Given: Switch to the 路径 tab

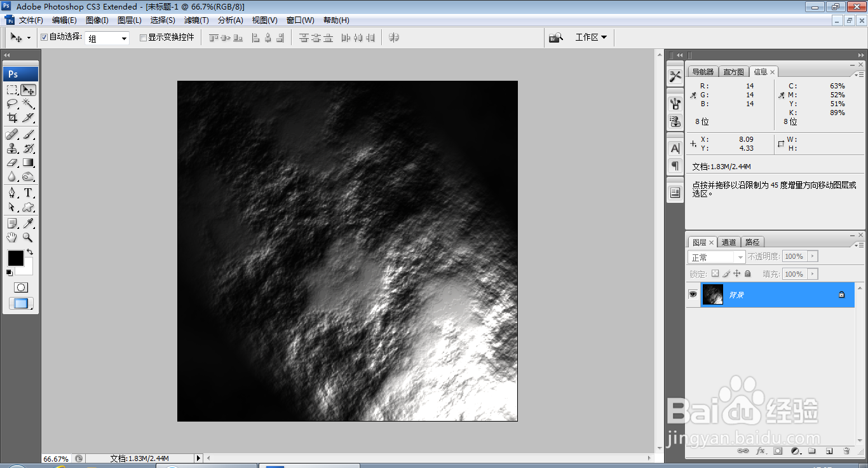Looking at the screenshot, I should (x=752, y=242).
